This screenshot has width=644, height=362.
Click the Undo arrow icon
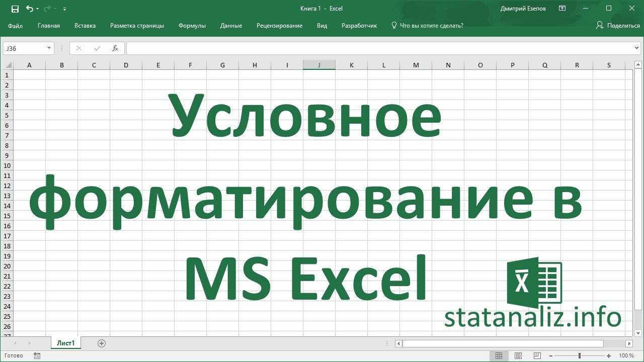(x=29, y=9)
